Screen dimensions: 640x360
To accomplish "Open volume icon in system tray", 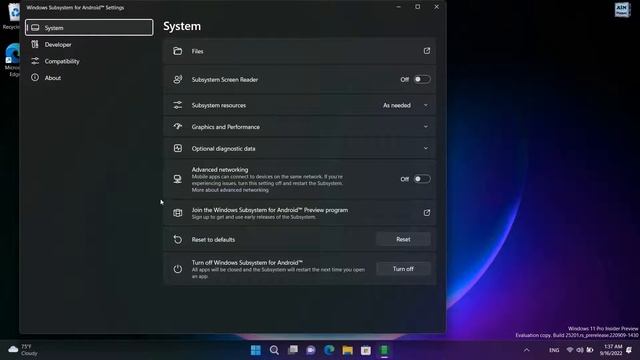I will 580,350.
